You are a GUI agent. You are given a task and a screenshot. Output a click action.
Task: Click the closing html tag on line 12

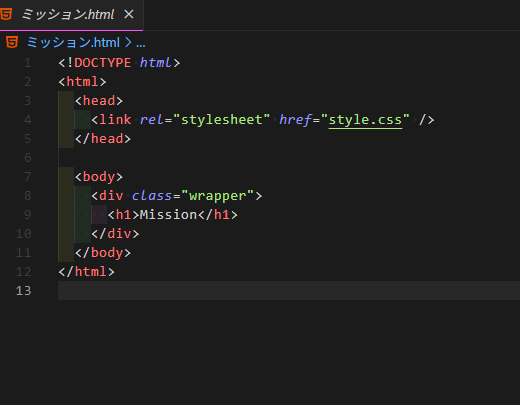tap(87, 272)
